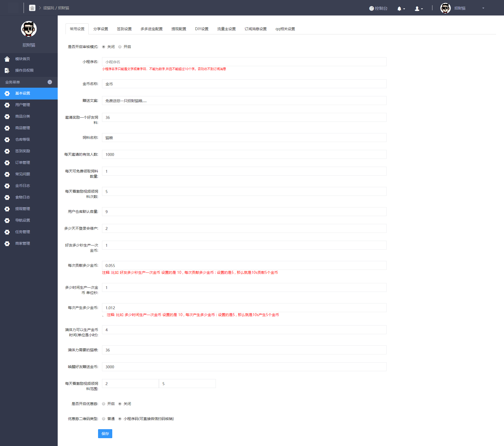Expand the 招财猫 profile dropdown arrow
The width and height of the screenshot is (504, 446).
click(483, 8)
